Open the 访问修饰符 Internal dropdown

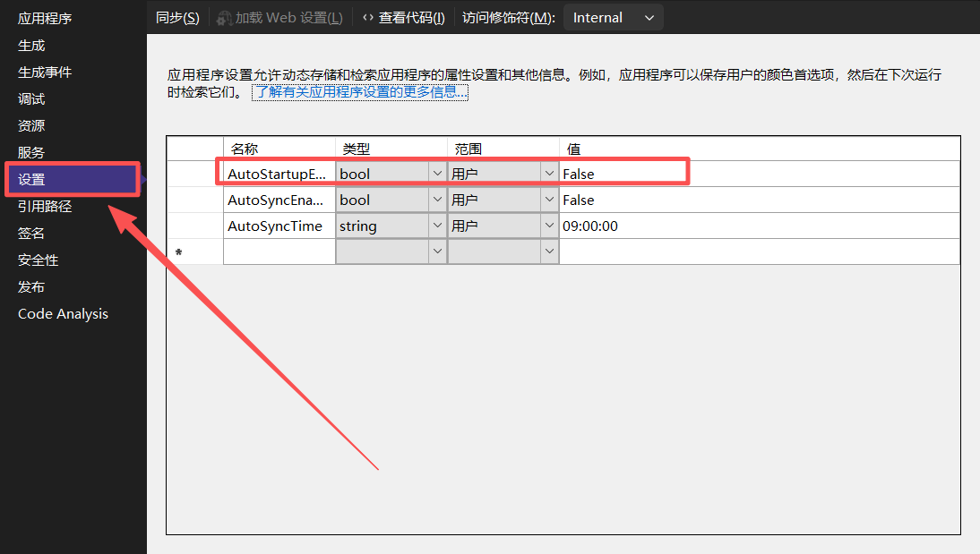pyautogui.click(x=613, y=18)
